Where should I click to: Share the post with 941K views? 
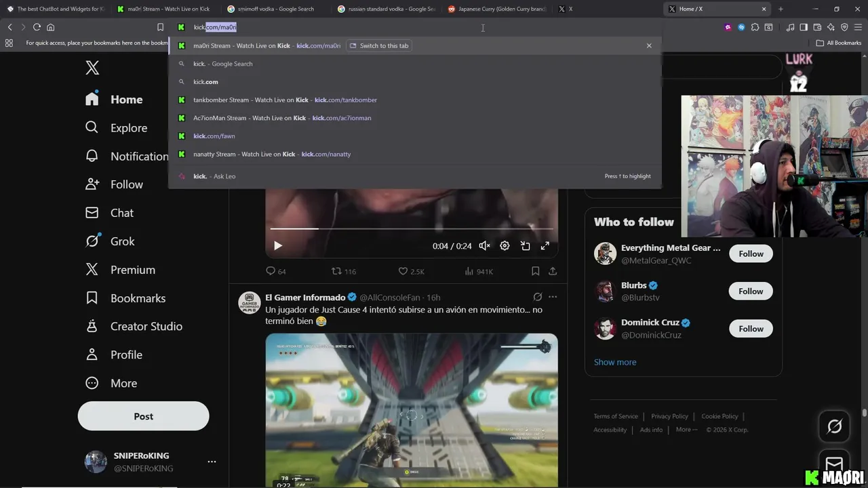(x=553, y=271)
